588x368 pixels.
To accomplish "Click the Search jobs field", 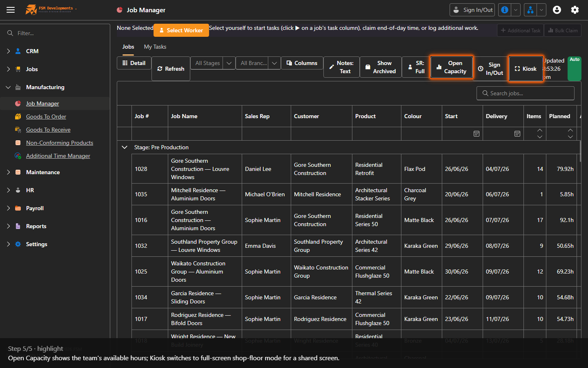I will point(526,93).
